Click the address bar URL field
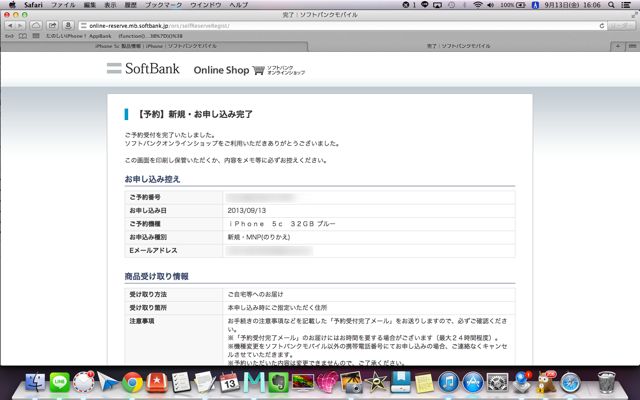The height and width of the screenshot is (400, 640). pos(339,26)
